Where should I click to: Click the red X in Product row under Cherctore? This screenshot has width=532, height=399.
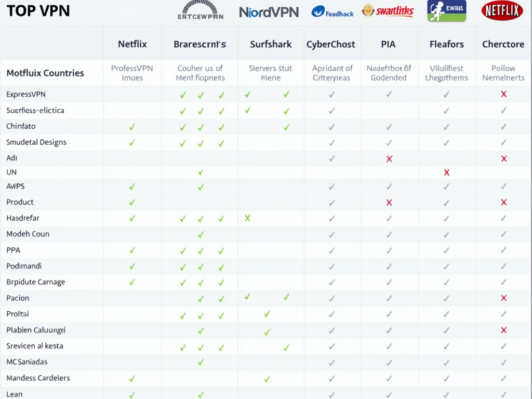point(503,202)
